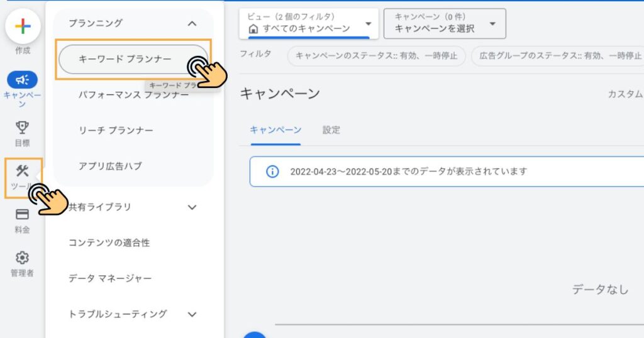Image resolution: width=644 pixels, height=338 pixels.
Task: Click キャンペーンのステータス filter chip
Action: (x=376, y=56)
